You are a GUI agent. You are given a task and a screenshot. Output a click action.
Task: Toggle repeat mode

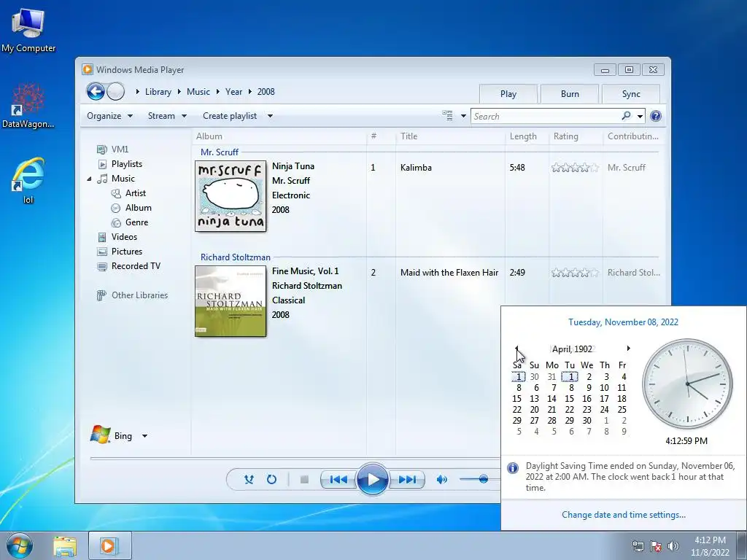pos(271,479)
